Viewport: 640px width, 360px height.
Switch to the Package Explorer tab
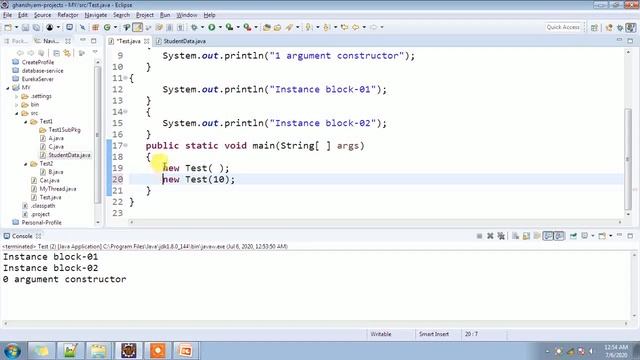point(16,41)
